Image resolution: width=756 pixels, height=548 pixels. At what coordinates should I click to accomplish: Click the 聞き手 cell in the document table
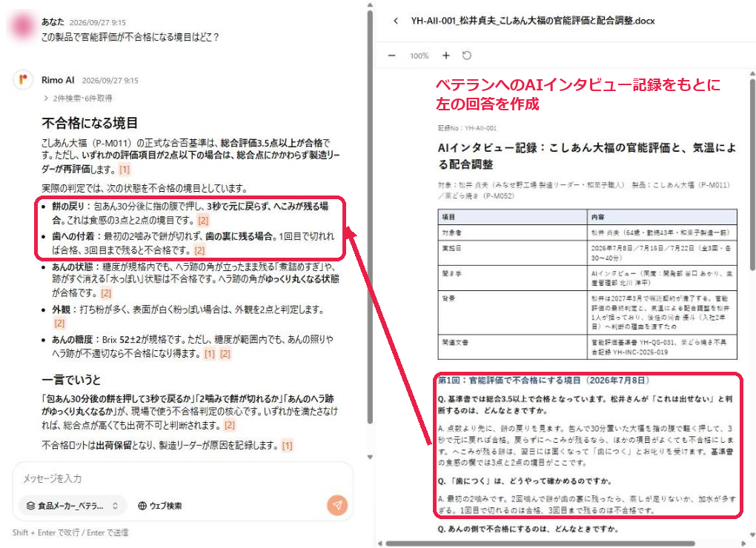point(512,278)
